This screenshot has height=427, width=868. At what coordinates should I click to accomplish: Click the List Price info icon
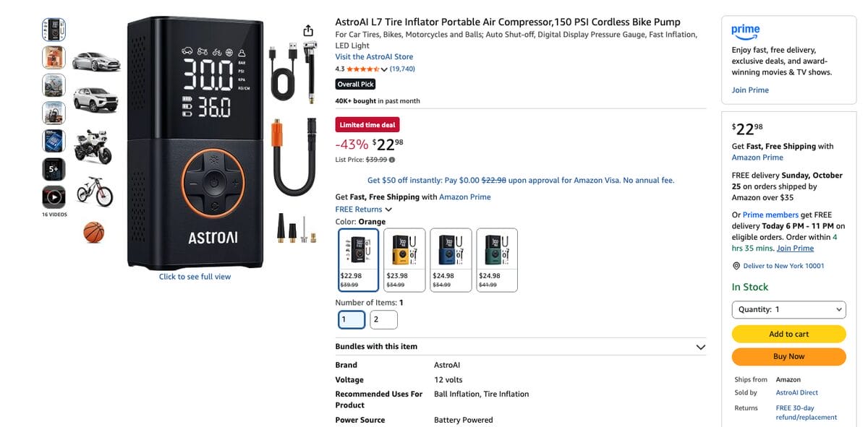(392, 160)
